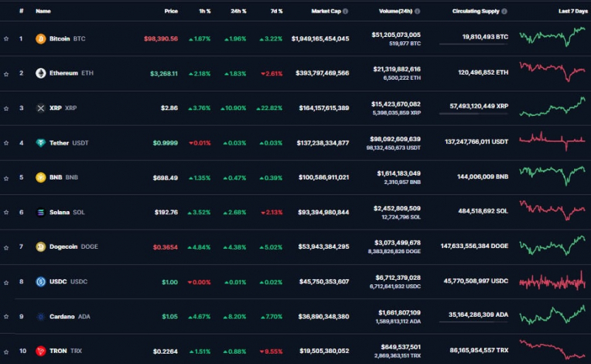Click Bitcoin price $98,390.56

[x=161, y=38]
